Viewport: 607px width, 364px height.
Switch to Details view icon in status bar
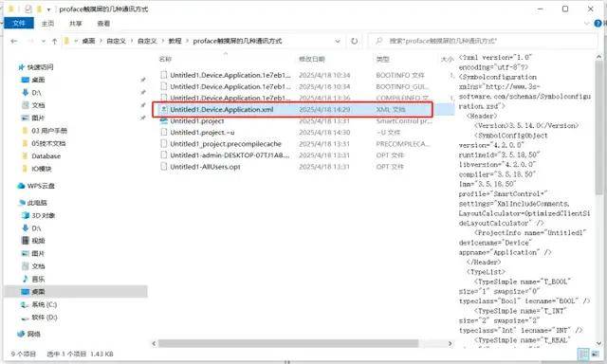tap(583, 354)
